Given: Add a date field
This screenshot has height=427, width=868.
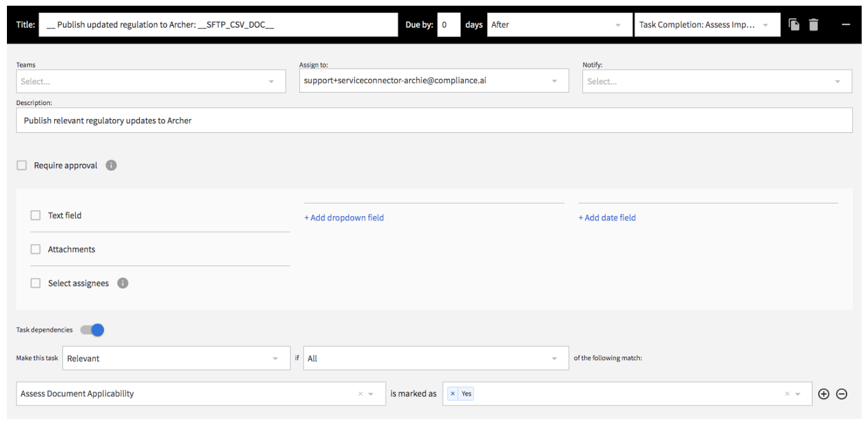Looking at the screenshot, I should (607, 218).
